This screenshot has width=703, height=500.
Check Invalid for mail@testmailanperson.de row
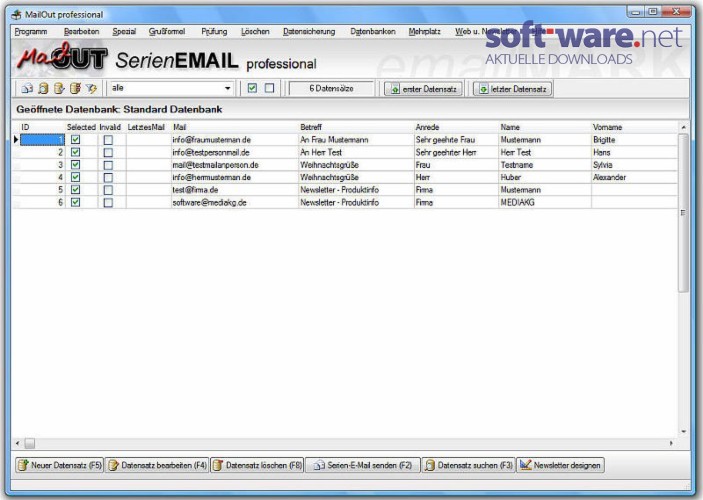point(108,165)
